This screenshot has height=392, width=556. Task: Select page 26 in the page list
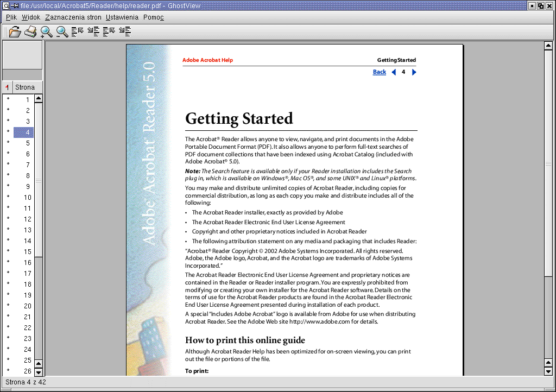(x=24, y=371)
